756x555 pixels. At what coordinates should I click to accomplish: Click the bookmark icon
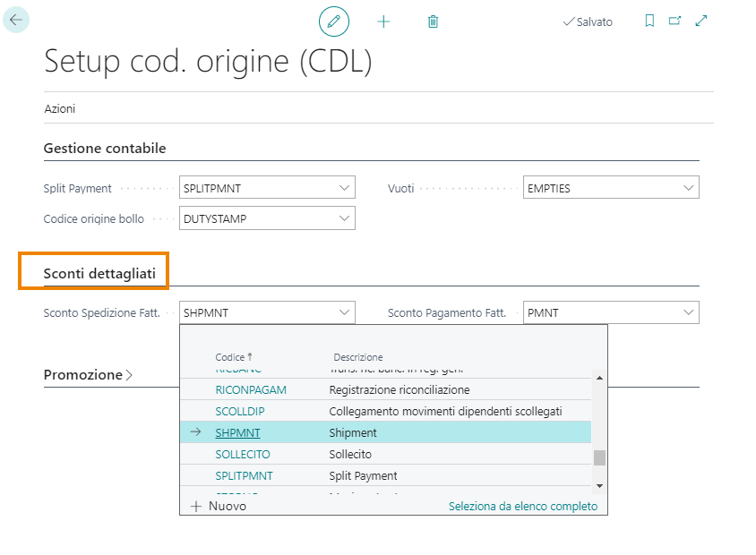click(649, 21)
